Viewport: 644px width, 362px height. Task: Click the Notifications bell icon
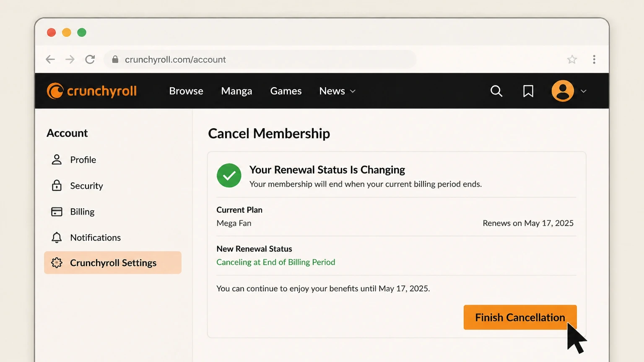(57, 238)
